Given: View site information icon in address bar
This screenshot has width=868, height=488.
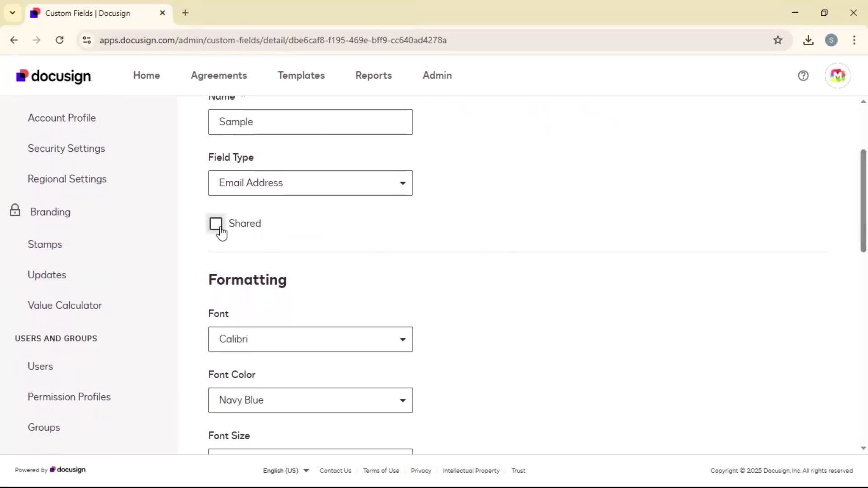Looking at the screenshot, I should click(87, 40).
